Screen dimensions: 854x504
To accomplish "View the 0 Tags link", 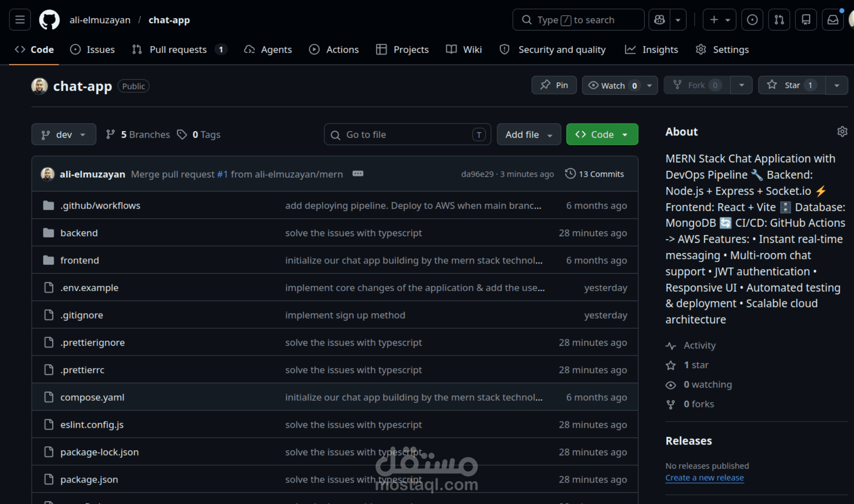I will click(199, 135).
